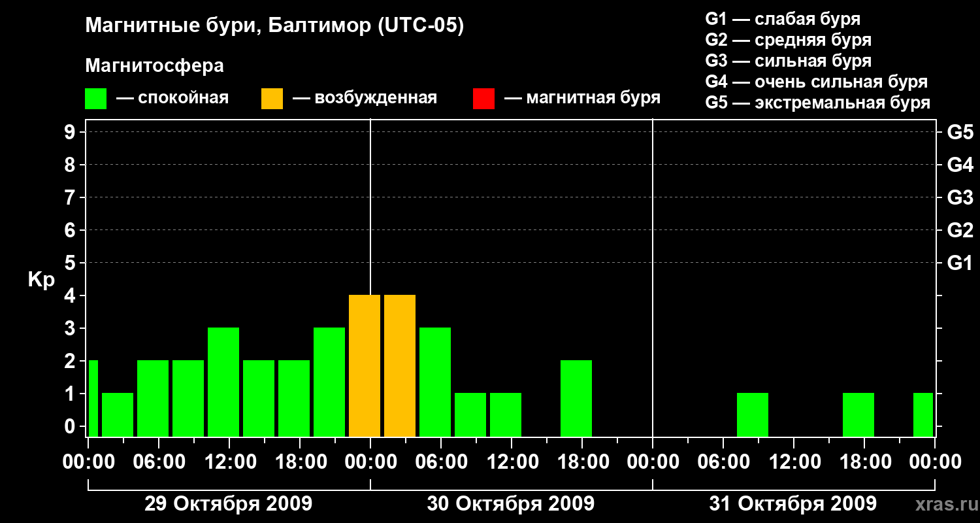Click the 'G1 — слабая буря' legend line
The width and height of the screenshot is (980, 523).
click(x=783, y=19)
